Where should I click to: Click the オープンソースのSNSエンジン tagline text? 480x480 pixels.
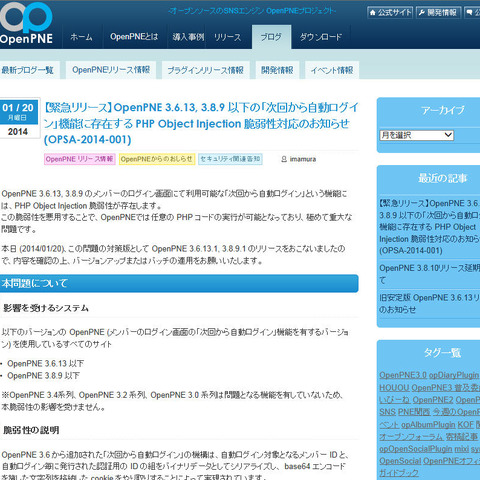252,11
